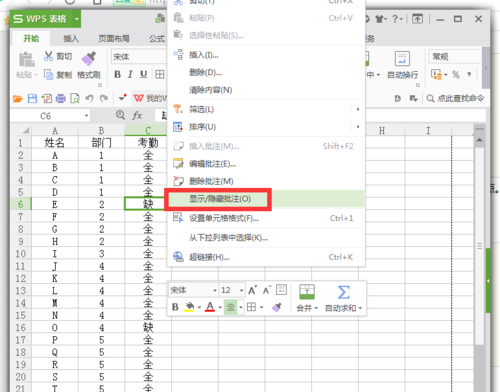This screenshot has width=500, height=392.
Task: Switch to the 公式 ribbon tab
Action: (157, 39)
